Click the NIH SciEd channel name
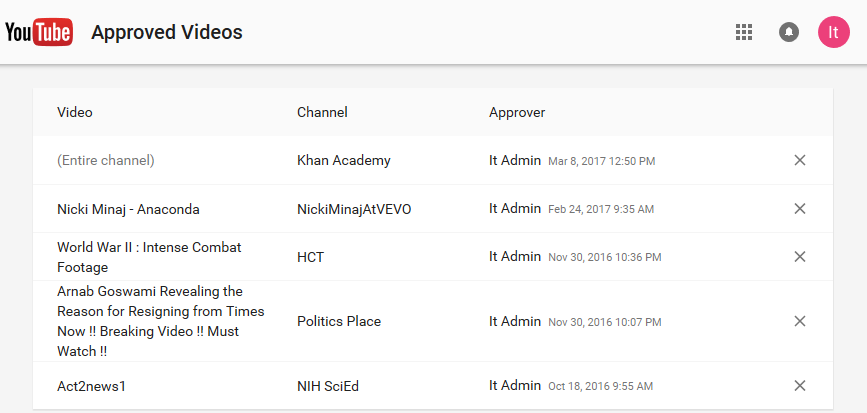 coord(328,386)
